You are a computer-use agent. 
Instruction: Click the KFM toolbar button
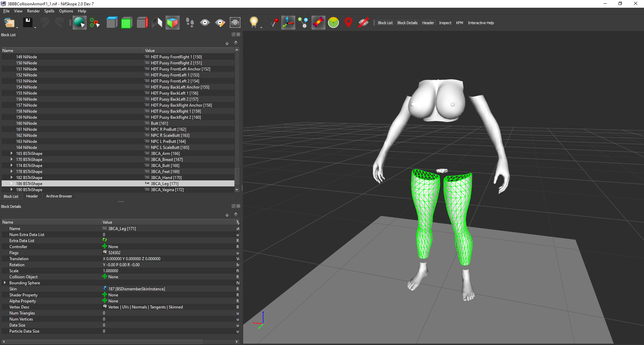pos(460,23)
